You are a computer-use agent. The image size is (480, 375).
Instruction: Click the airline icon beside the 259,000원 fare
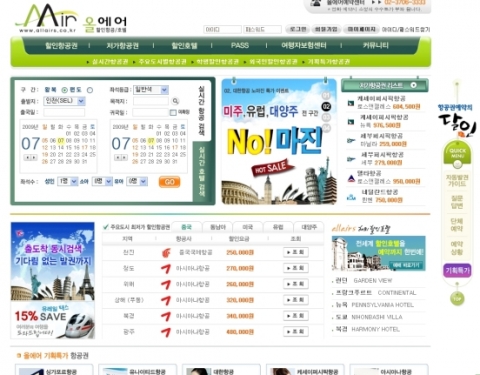click(351, 140)
